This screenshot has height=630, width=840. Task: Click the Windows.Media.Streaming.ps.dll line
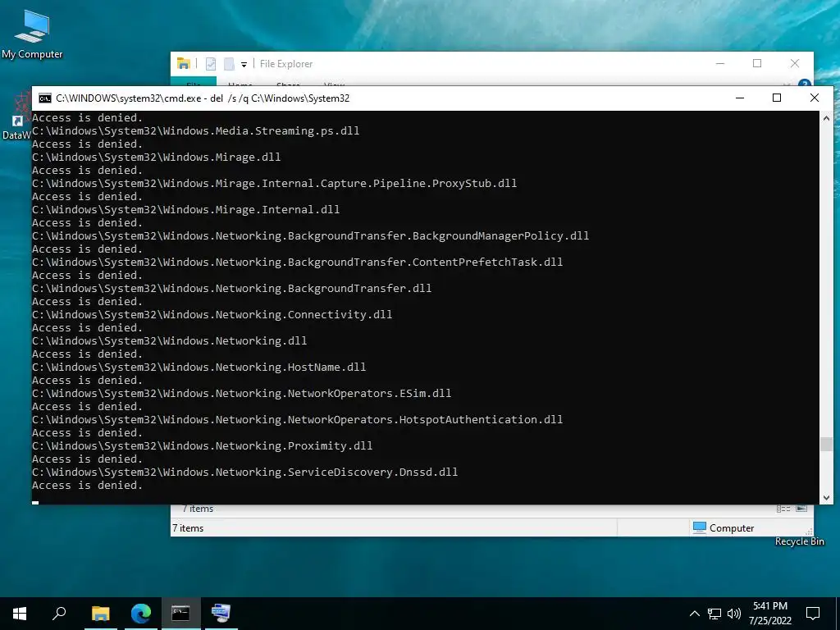196,130
